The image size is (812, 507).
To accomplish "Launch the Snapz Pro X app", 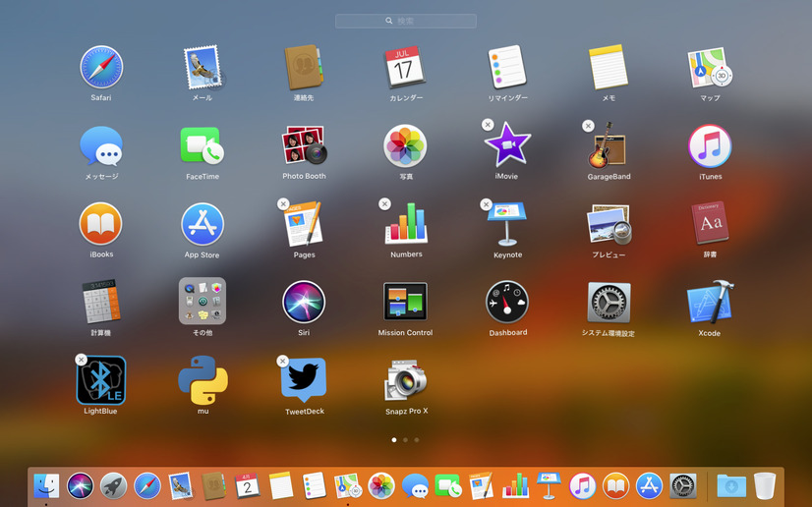I will click(x=405, y=381).
